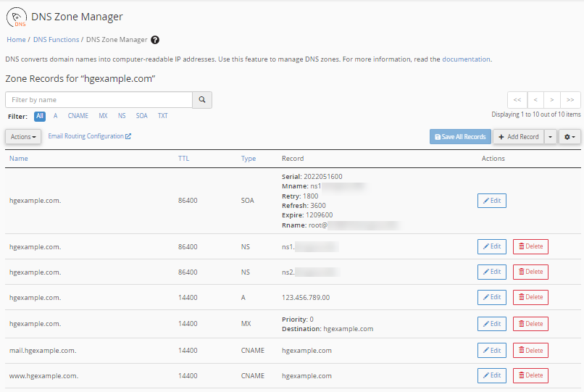Go to the previous page of records

pyautogui.click(x=535, y=100)
